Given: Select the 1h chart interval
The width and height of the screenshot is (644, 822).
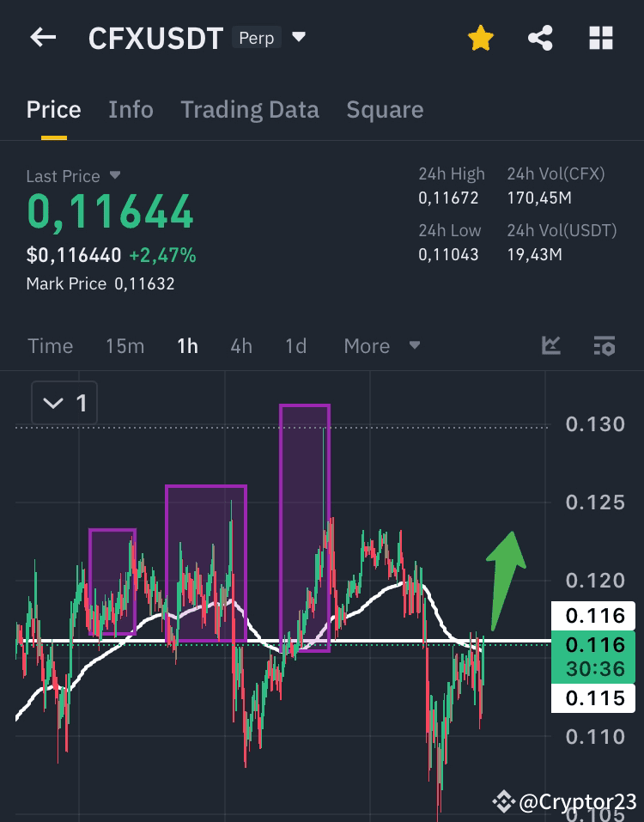Looking at the screenshot, I should tap(187, 346).
